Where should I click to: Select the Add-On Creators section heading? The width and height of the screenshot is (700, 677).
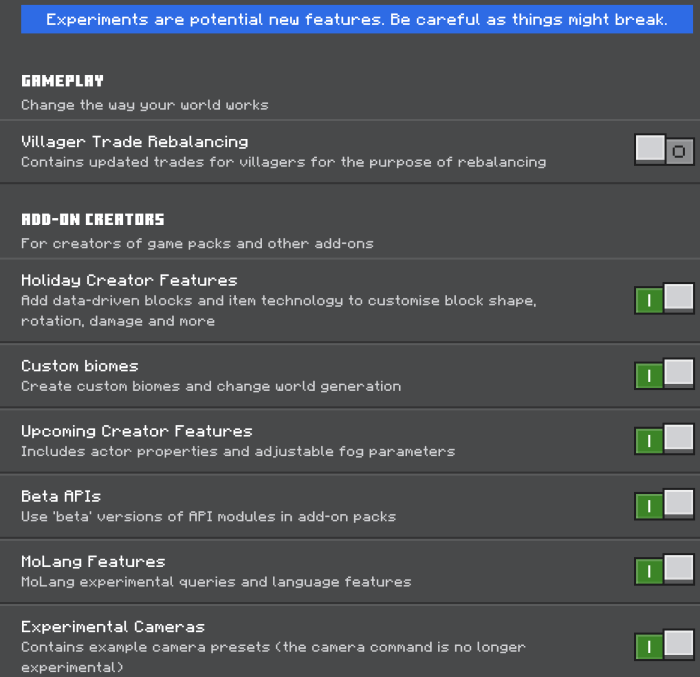92,219
